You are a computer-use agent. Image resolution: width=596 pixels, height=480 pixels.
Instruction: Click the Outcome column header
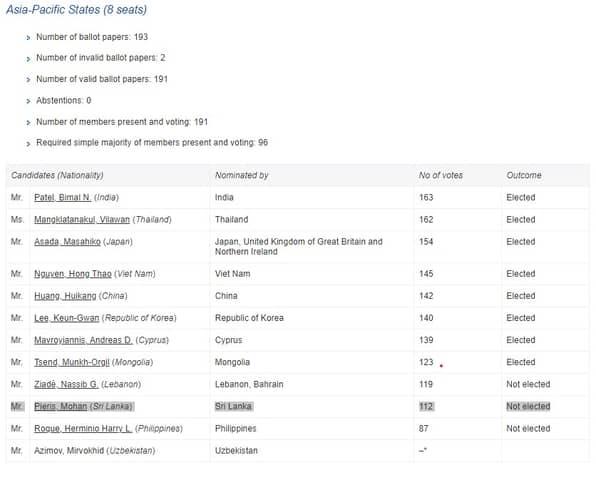[x=524, y=175]
